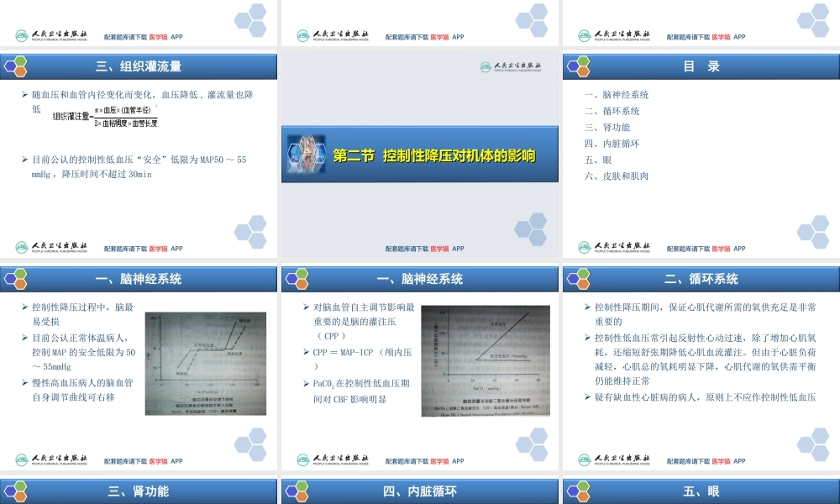Click the hexagon cluster icon on the 目录 header
Viewport: 840px width, 504px height.
click(x=577, y=66)
